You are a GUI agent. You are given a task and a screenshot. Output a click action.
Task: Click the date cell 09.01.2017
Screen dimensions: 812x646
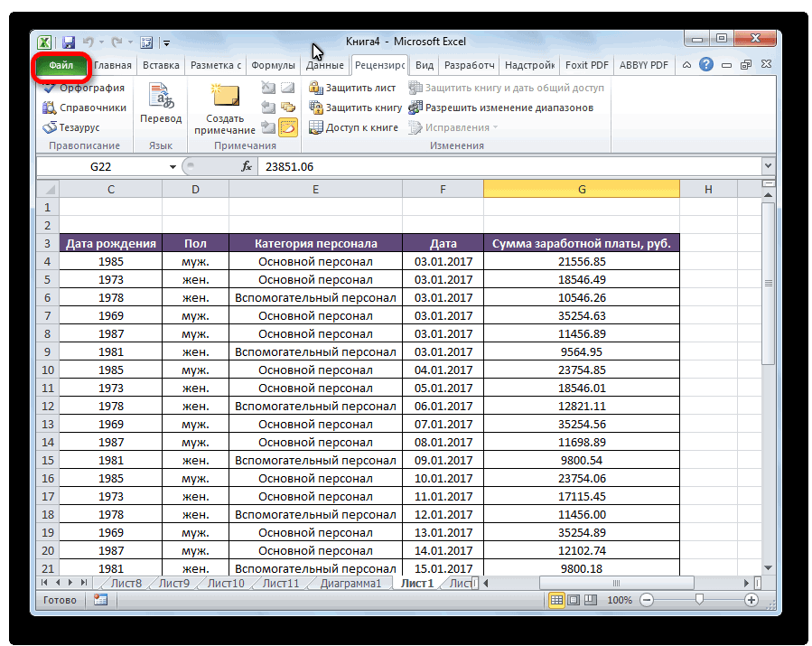[x=443, y=461]
